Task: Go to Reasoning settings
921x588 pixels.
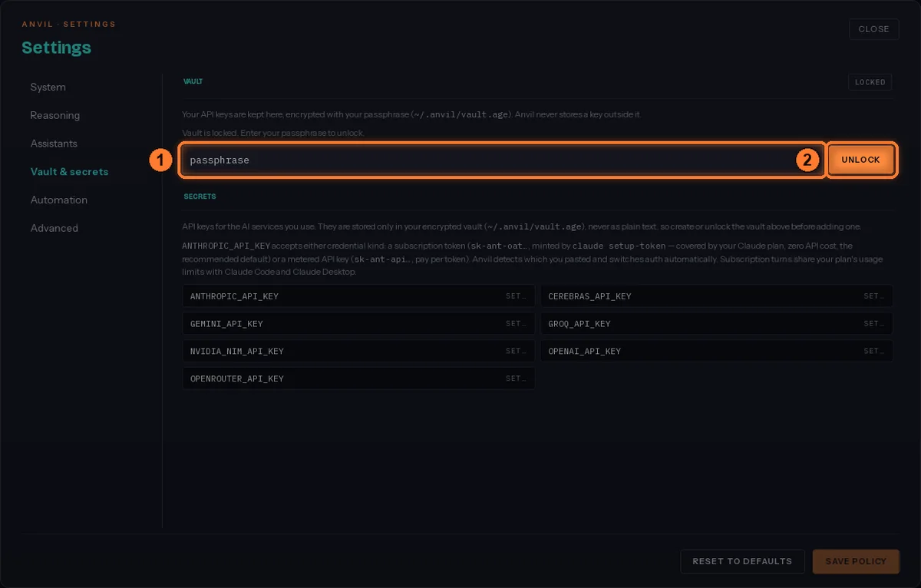Action: (55, 115)
